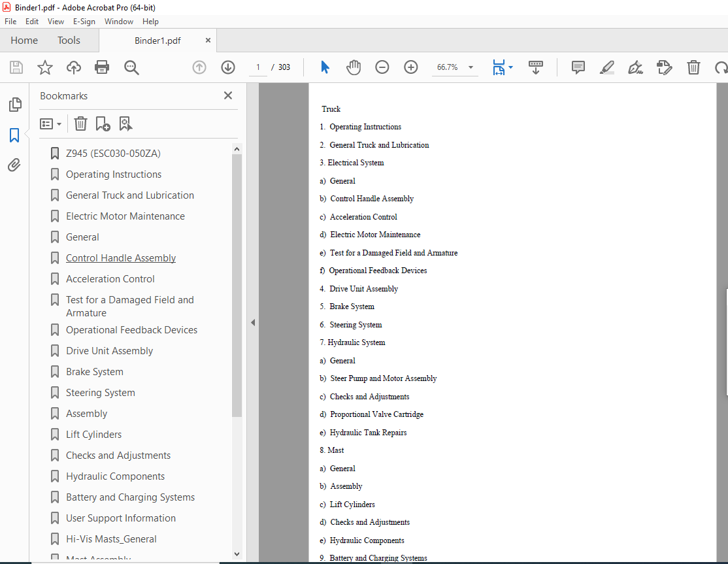This screenshot has height=564, width=728.
Task: Open the Brake System bookmark
Action: coord(95,372)
